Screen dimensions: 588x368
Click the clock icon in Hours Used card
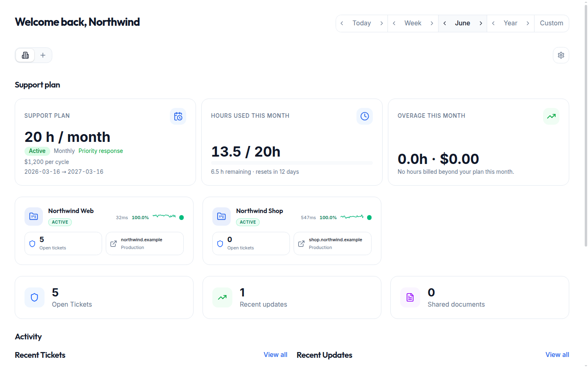365,117
